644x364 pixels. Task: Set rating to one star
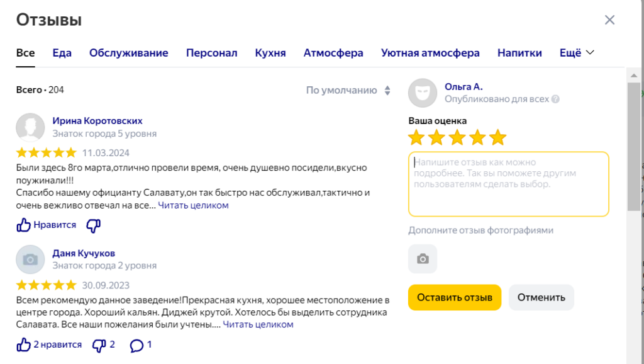416,137
